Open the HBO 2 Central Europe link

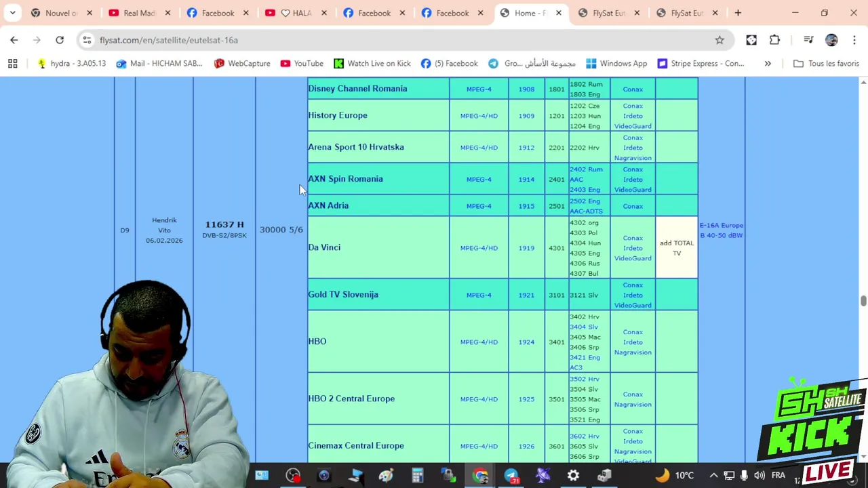pos(351,399)
